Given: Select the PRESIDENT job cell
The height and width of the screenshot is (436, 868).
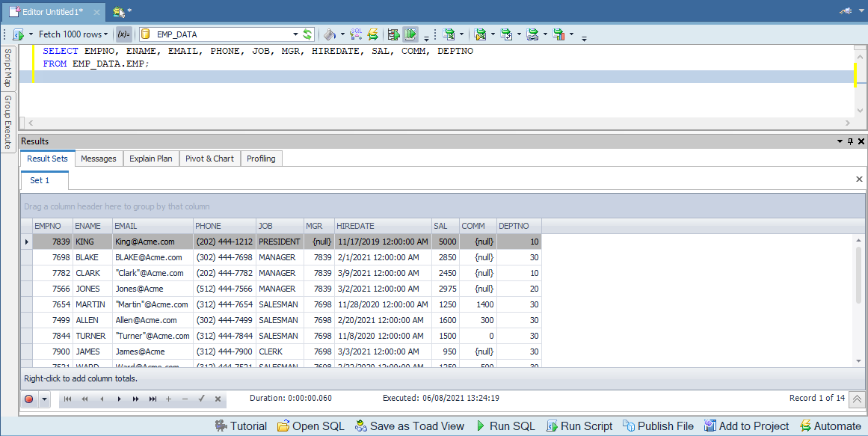Looking at the screenshot, I should coord(280,242).
